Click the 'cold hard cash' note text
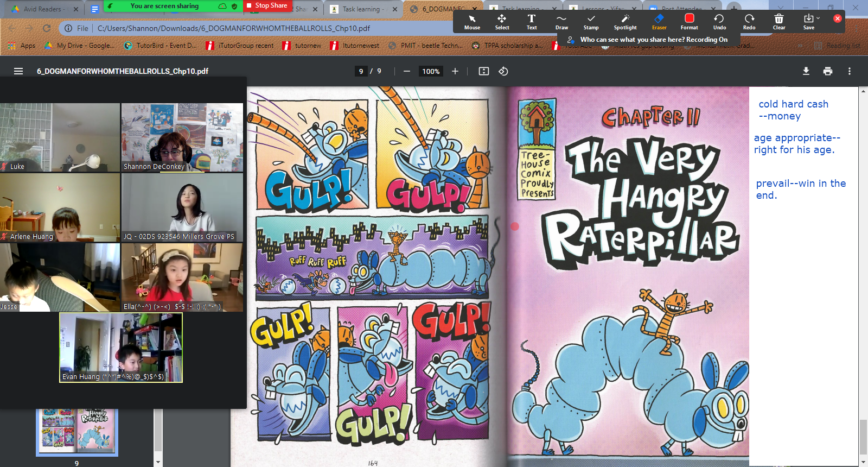The width and height of the screenshot is (868, 467). point(793,110)
